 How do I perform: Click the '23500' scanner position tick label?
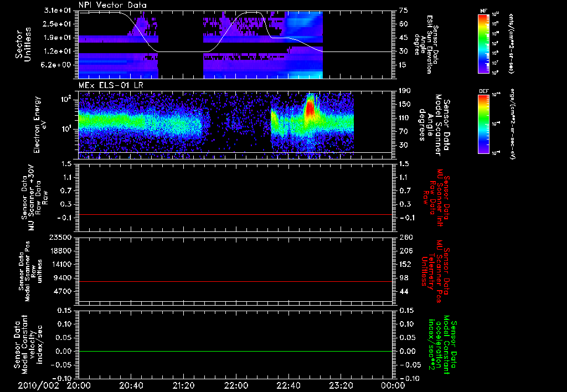point(60,237)
